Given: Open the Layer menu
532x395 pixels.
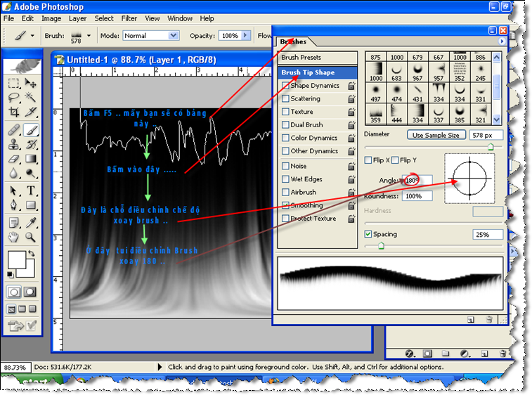Looking at the screenshot, I should (x=78, y=18).
